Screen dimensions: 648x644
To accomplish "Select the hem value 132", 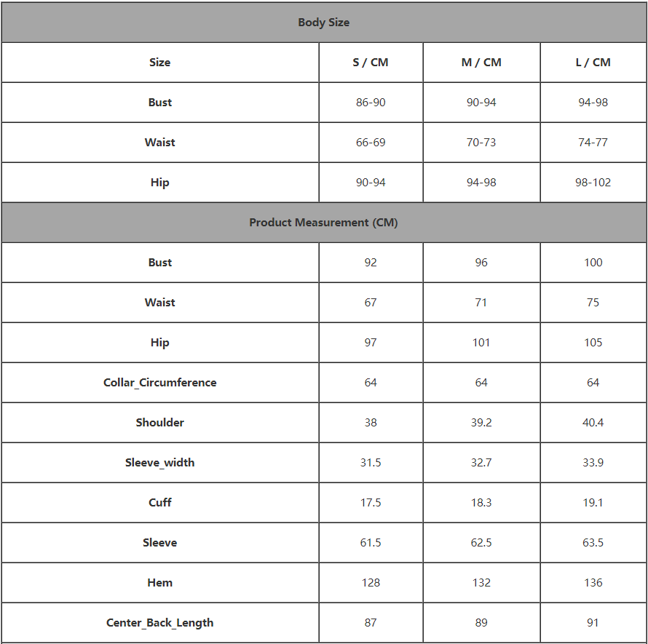I will (481, 583).
